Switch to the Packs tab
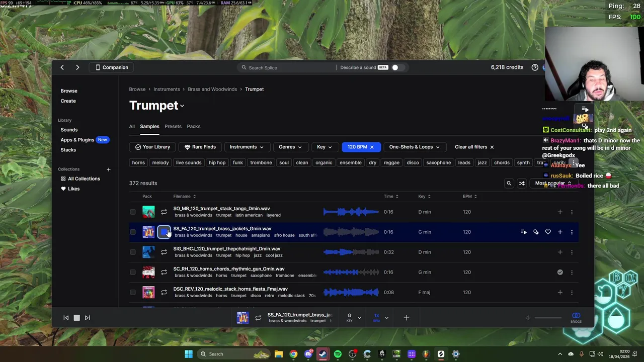Viewport: 644px width, 362px height. click(x=194, y=127)
